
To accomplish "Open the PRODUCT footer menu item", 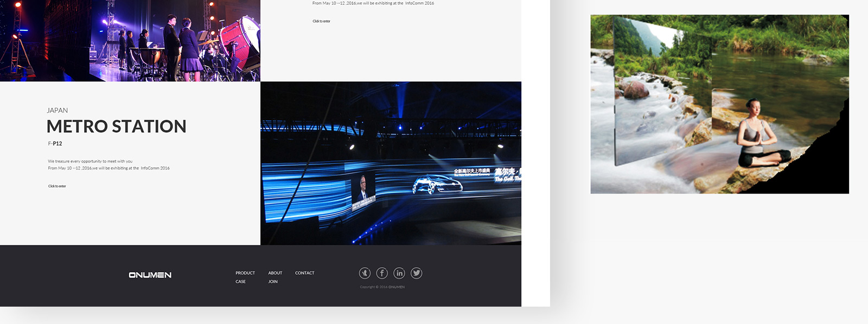I will coord(245,273).
